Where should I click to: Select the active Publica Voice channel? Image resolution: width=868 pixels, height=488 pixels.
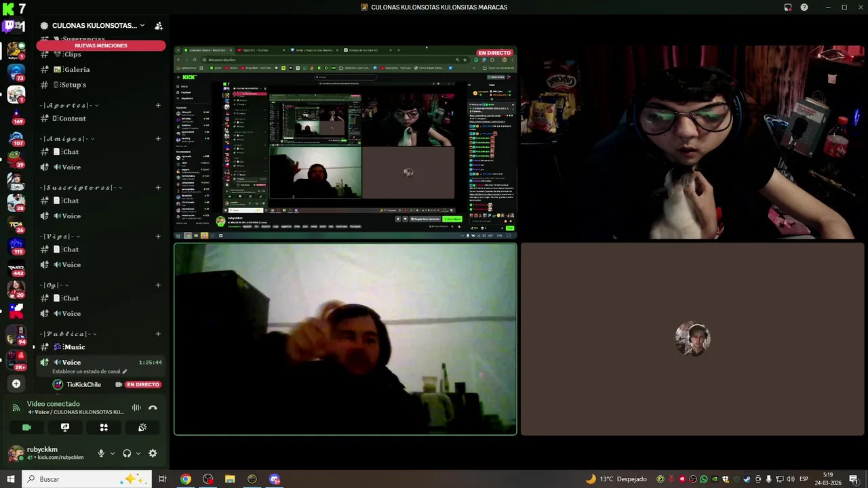[101, 362]
